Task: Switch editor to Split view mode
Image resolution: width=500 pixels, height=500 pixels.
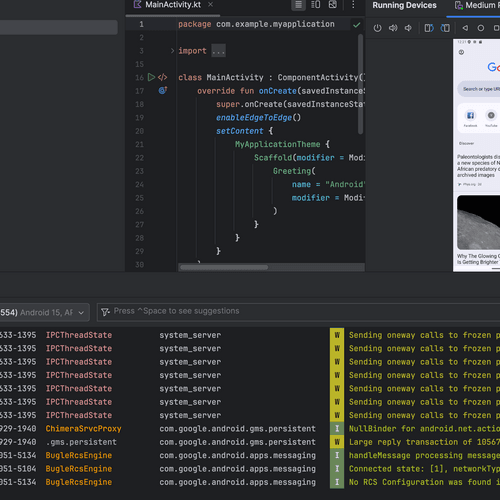Action: pos(316,5)
